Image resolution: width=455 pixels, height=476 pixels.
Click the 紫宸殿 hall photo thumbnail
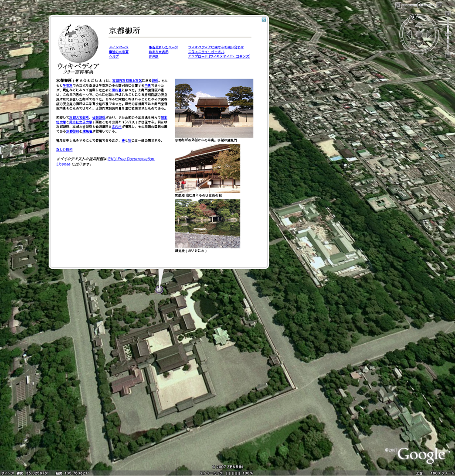click(x=207, y=168)
